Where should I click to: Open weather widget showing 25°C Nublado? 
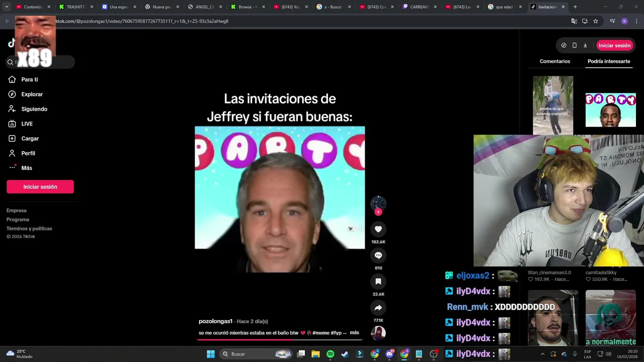tap(19, 354)
